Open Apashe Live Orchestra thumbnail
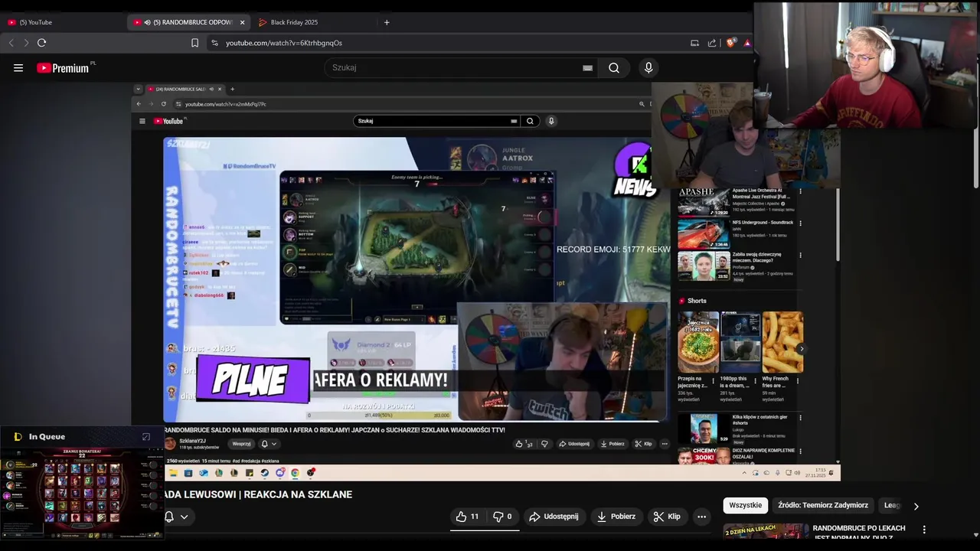The height and width of the screenshot is (551, 980). pyautogui.click(x=704, y=202)
